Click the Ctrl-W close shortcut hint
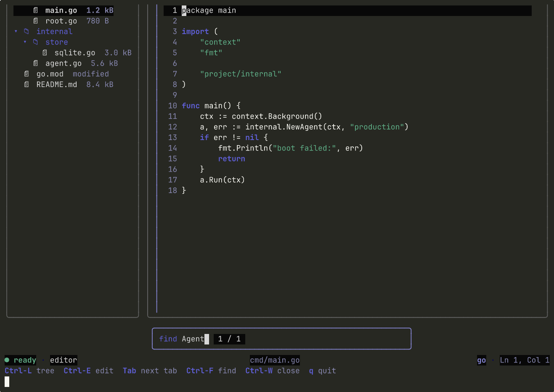The height and width of the screenshot is (392, 554). click(x=273, y=371)
